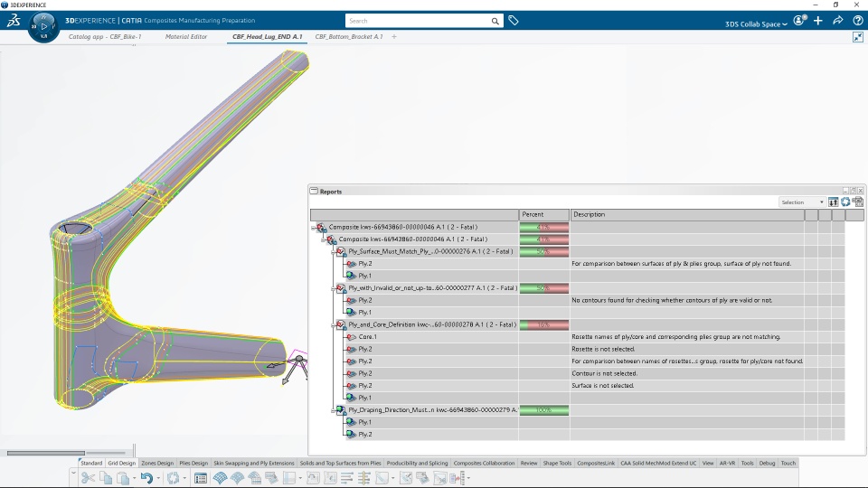Click the refresh icon in Reports panel
The width and height of the screenshot is (868, 488).
pyautogui.click(x=845, y=202)
